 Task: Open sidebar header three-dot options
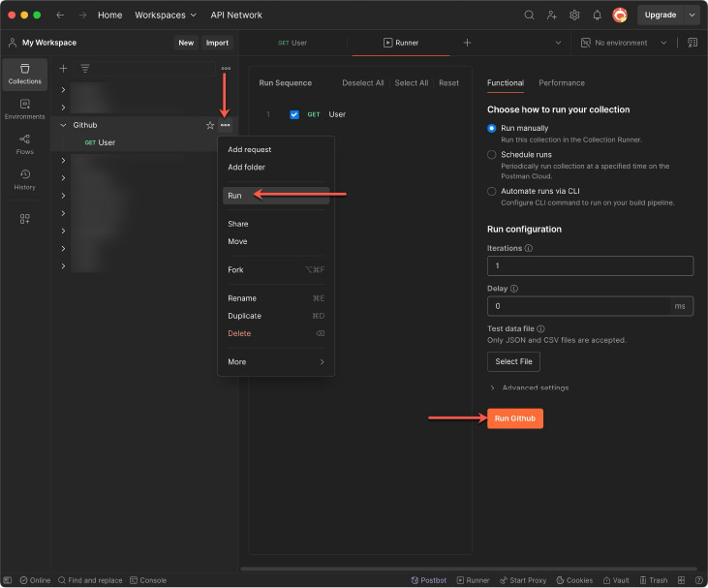coord(226,68)
